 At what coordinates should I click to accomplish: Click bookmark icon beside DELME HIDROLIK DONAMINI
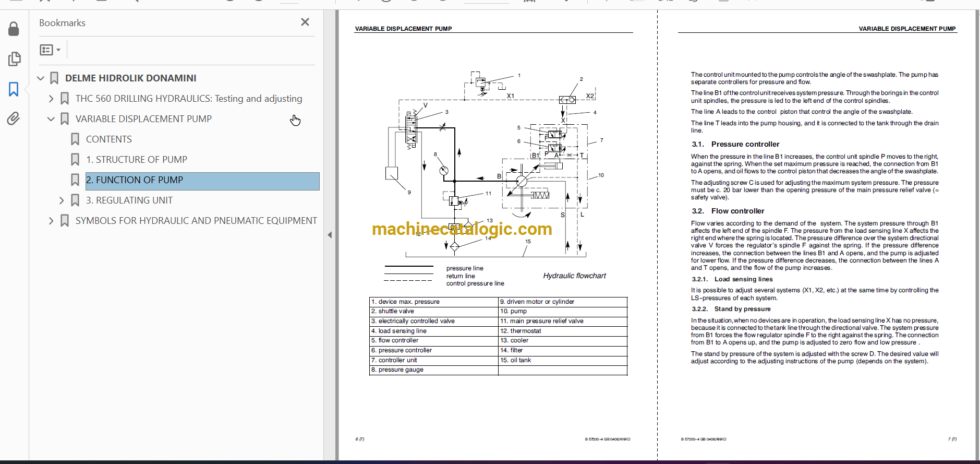point(54,78)
